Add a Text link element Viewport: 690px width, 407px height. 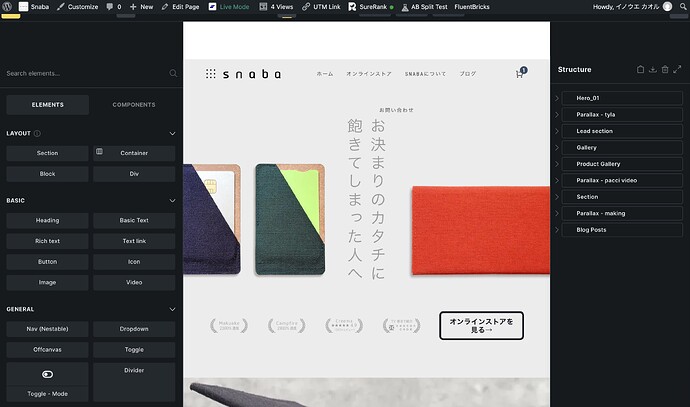134,241
